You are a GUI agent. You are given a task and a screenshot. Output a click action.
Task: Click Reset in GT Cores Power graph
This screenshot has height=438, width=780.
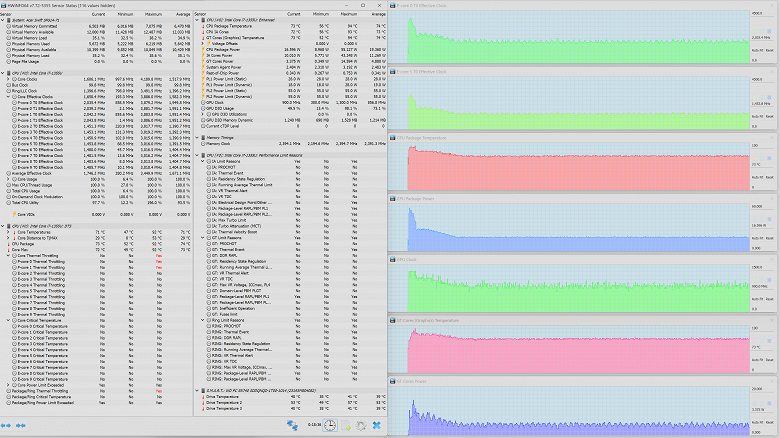[x=770, y=422]
